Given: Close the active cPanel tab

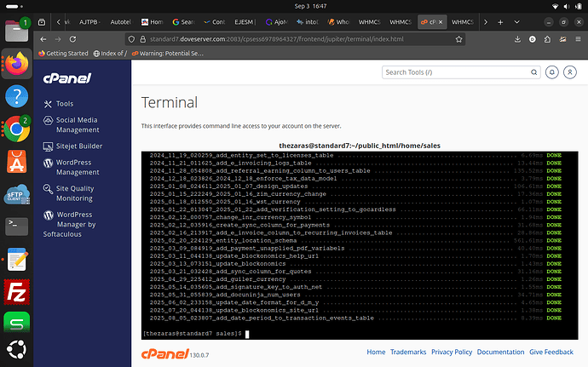Looking at the screenshot, I should coord(441,22).
